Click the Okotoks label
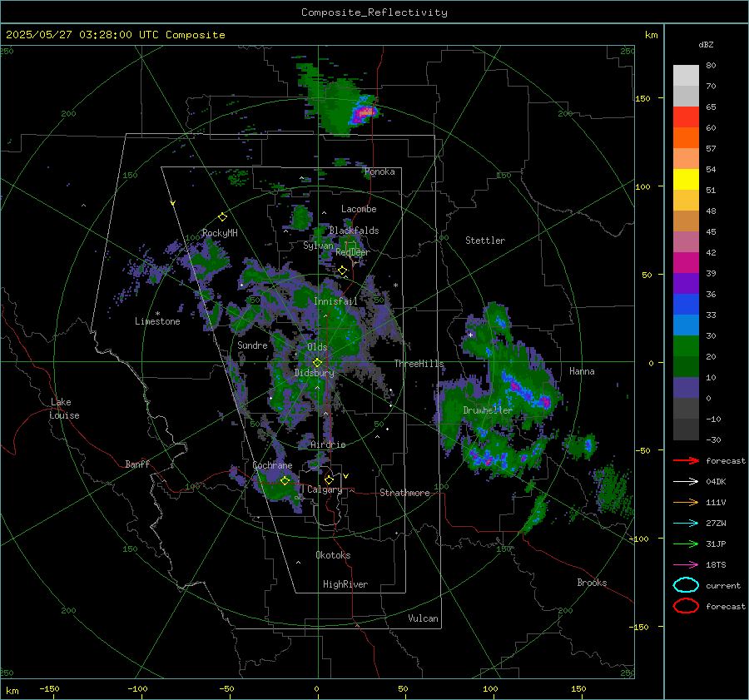This screenshot has height=700, width=749. (333, 554)
